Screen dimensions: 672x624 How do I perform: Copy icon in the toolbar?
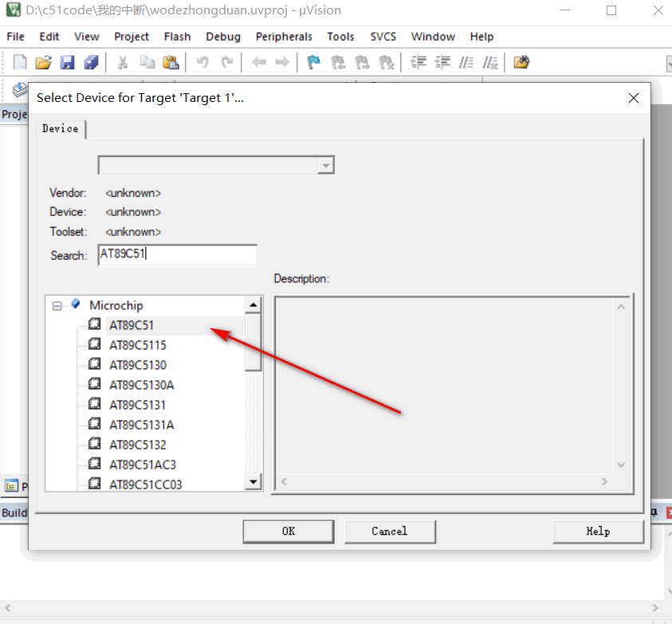(147, 63)
